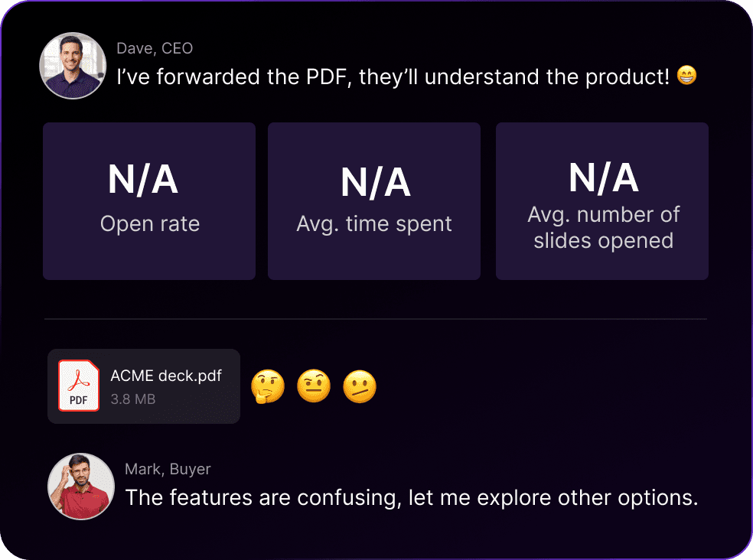Click the horizontal divider line
The height and width of the screenshot is (560, 753).
coord(376,319)
